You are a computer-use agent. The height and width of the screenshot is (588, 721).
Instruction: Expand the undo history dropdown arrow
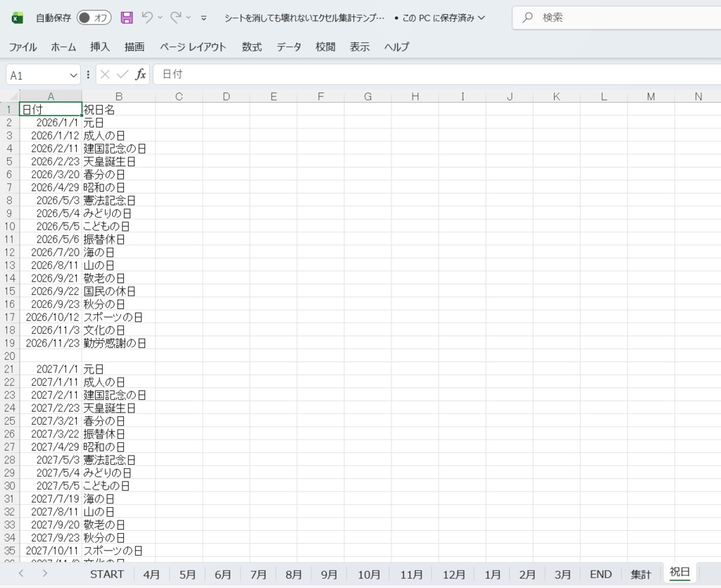(160, 18)
